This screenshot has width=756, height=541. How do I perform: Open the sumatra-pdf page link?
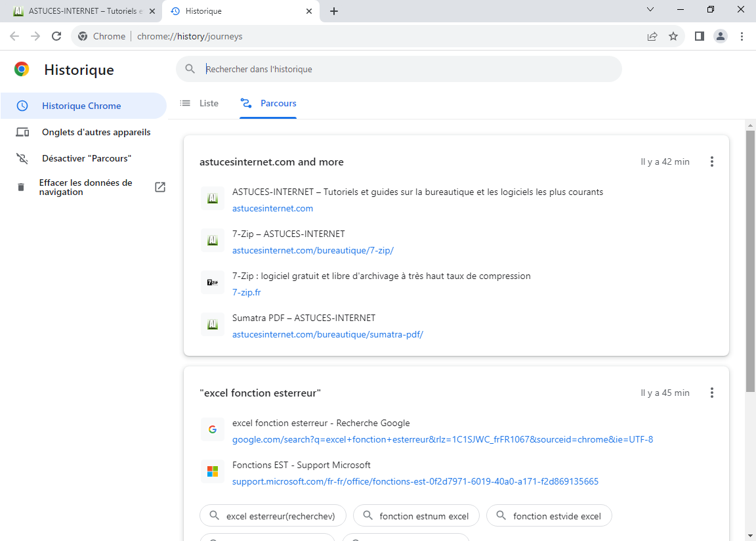[328, 334]
